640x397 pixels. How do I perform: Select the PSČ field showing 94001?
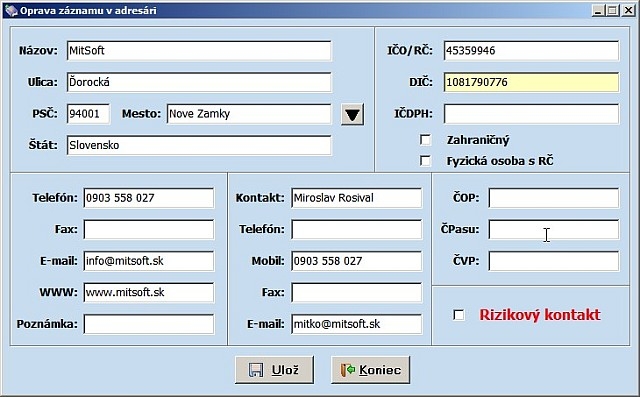(88, 113)
